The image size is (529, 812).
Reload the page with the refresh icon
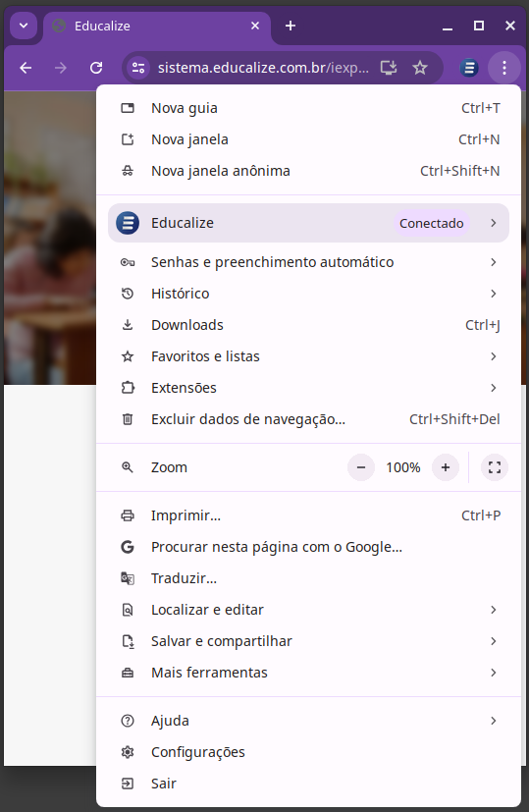click(x=96, y=68)
